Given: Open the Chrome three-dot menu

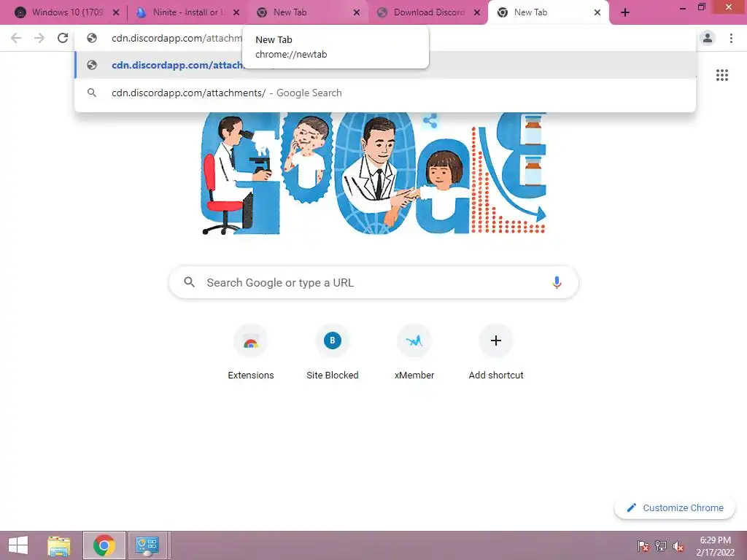Looking at the screenshot, I should click(731, 38).
